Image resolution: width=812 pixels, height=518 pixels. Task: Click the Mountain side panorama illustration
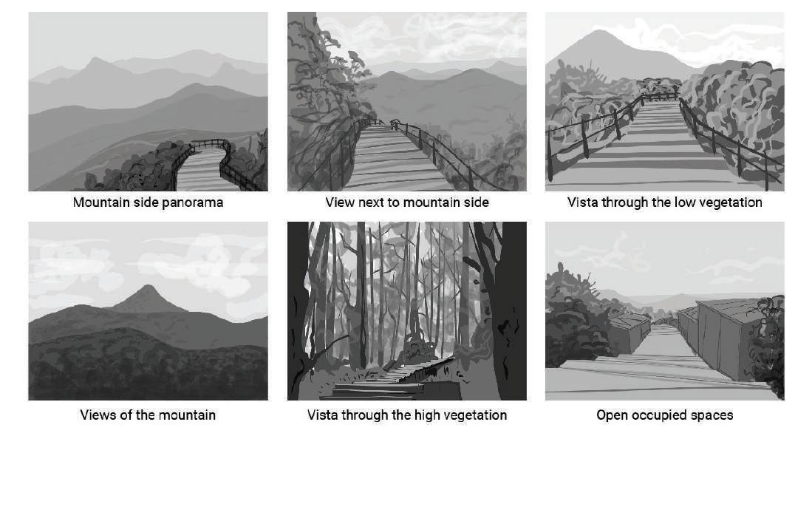[x=148, y=101]
